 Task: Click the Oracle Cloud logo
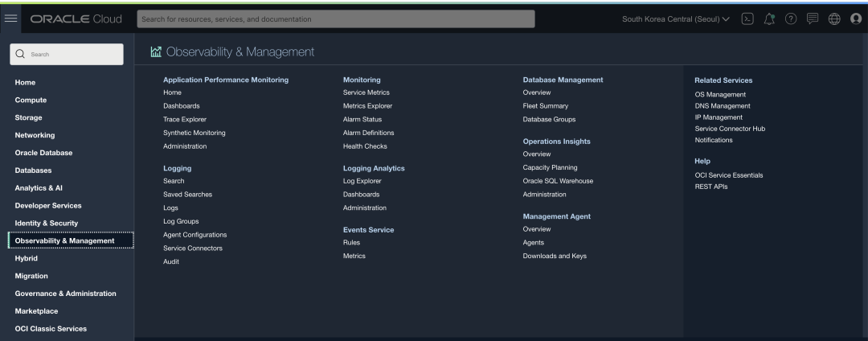pos(76,18)
